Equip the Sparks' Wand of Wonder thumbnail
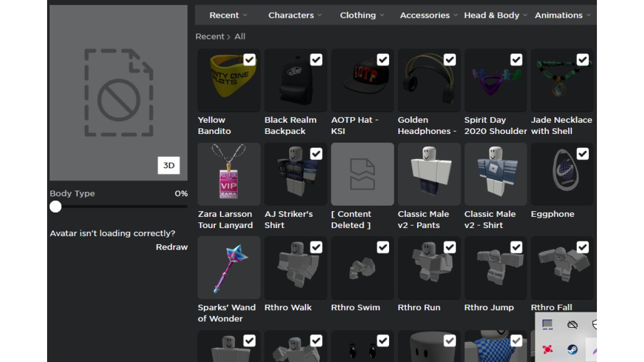The image size is (644, 362). coord(229,267)
